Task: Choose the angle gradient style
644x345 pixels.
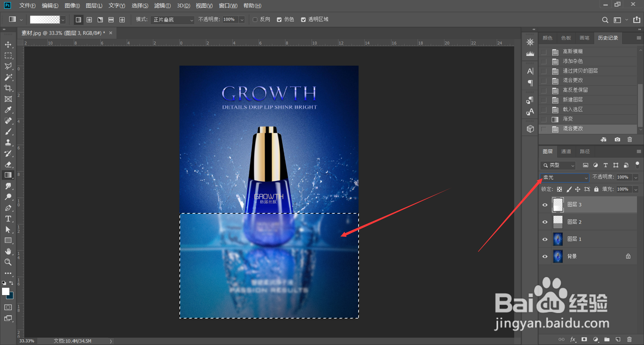Action: point(100,20)
